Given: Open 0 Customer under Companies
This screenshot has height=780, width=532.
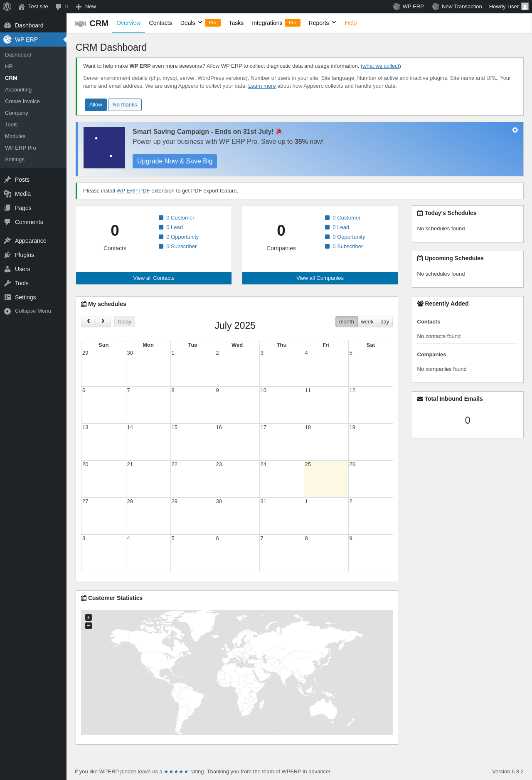Looking at the screenshot, I should tap(346, 218).
